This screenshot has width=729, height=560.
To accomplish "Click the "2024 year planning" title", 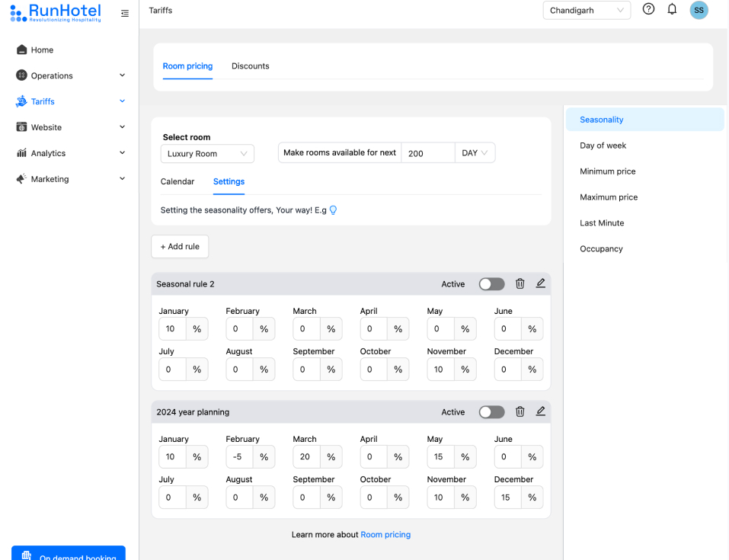I will pyautogui.click(x=193, y=412).
